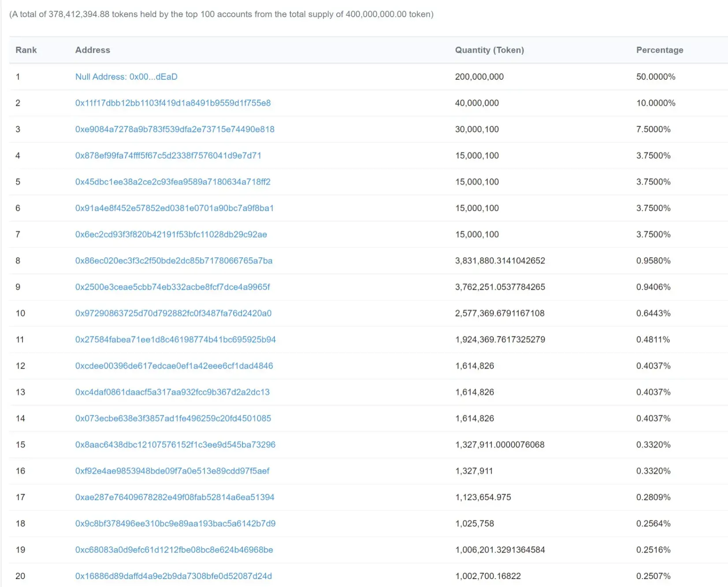Open address 0x073ecbe638e3f3857ad1fe496259c20fd4501085
Viewport: 728px width, 587px height.
pyautogui.click(x=173, y=418)
